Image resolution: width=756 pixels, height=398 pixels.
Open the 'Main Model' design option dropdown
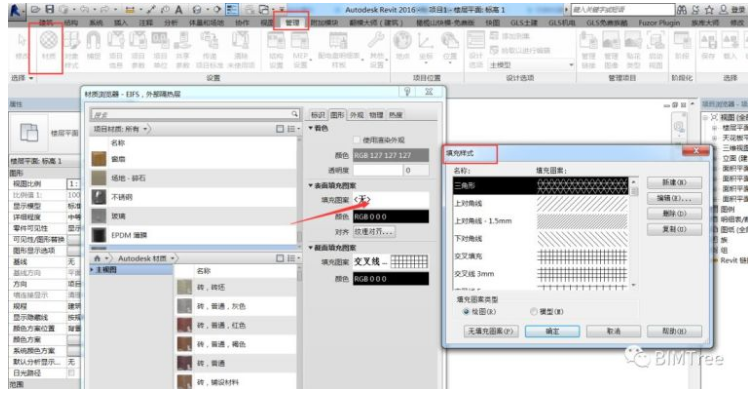532,65
